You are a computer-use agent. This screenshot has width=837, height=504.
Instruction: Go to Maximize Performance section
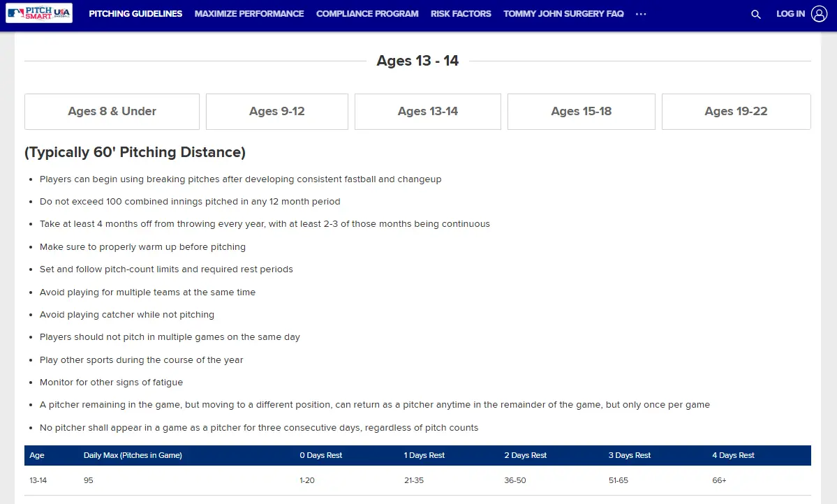tap(249, 14)
